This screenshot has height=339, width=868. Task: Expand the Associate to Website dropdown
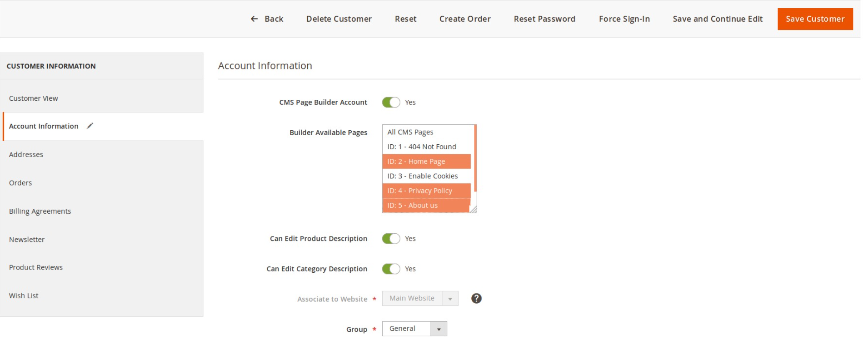[419, 298]
